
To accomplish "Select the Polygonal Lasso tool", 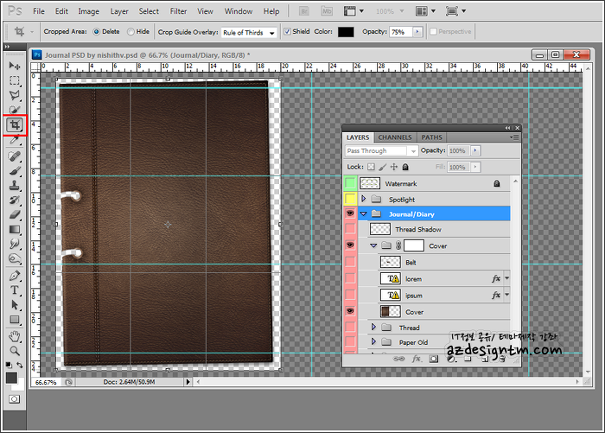I will (x=15, y=95).
